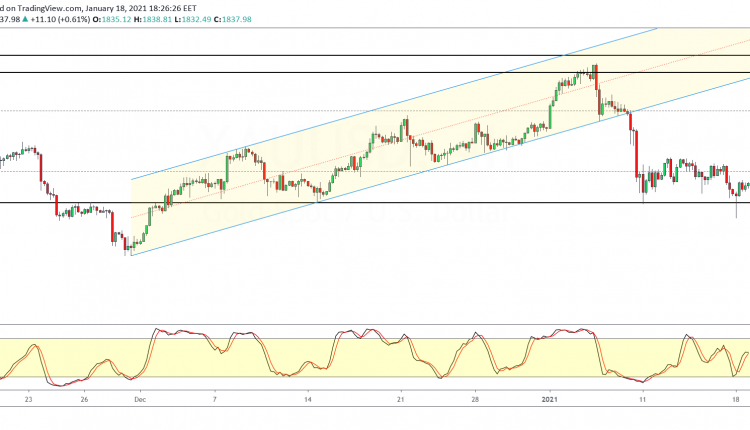Select the lower blue channel trendline
This screenshot has width=750, height=430.
400,177
